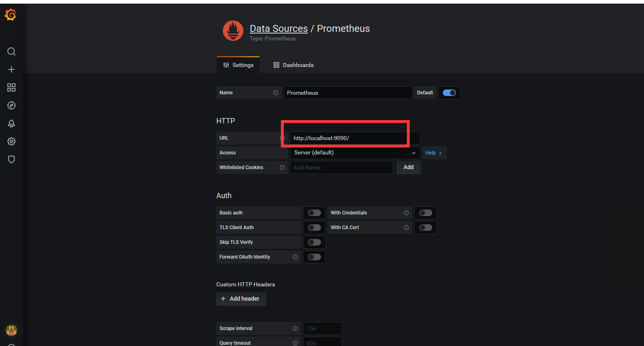Open the Explore compass icon

pos(11,105)
